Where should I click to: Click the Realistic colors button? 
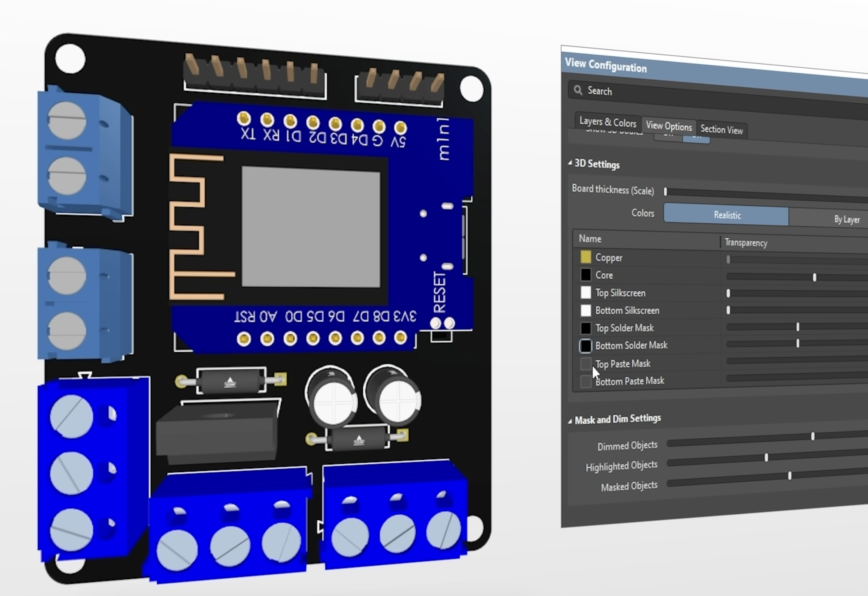(726, 215)
